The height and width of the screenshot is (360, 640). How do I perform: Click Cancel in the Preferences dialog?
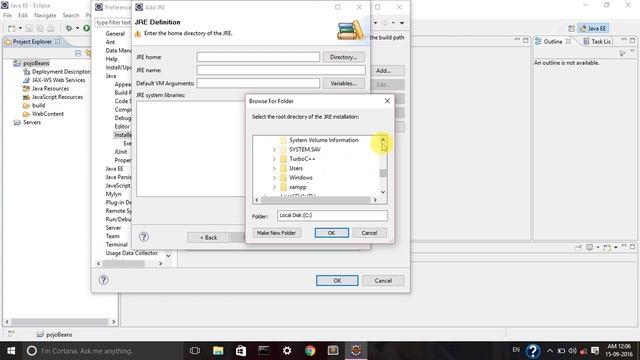383,280
